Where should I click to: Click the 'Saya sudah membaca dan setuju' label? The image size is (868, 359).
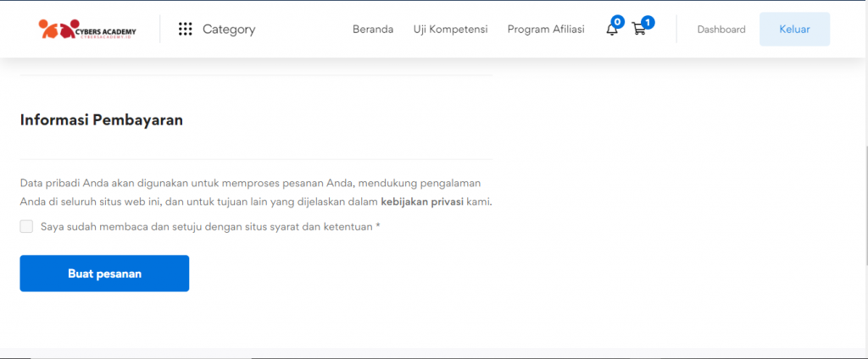tap(206, 227)
